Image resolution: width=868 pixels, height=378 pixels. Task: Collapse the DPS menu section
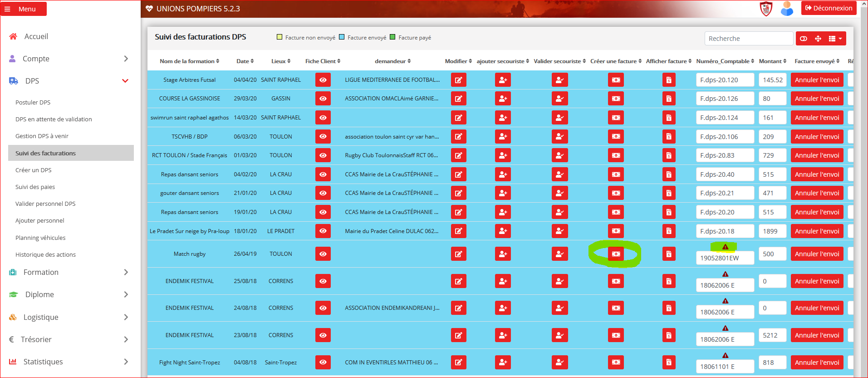click(x=71, y=81)
